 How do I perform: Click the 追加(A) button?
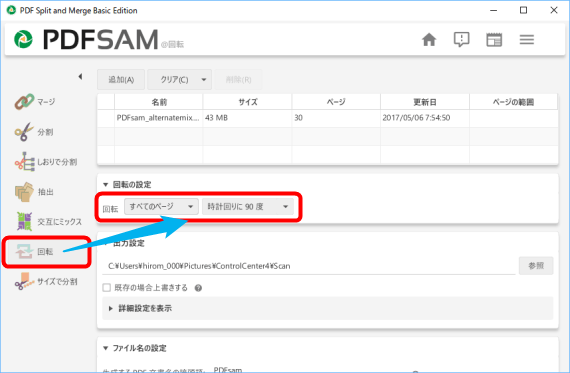pyautogui.click(x=121, y=80)
